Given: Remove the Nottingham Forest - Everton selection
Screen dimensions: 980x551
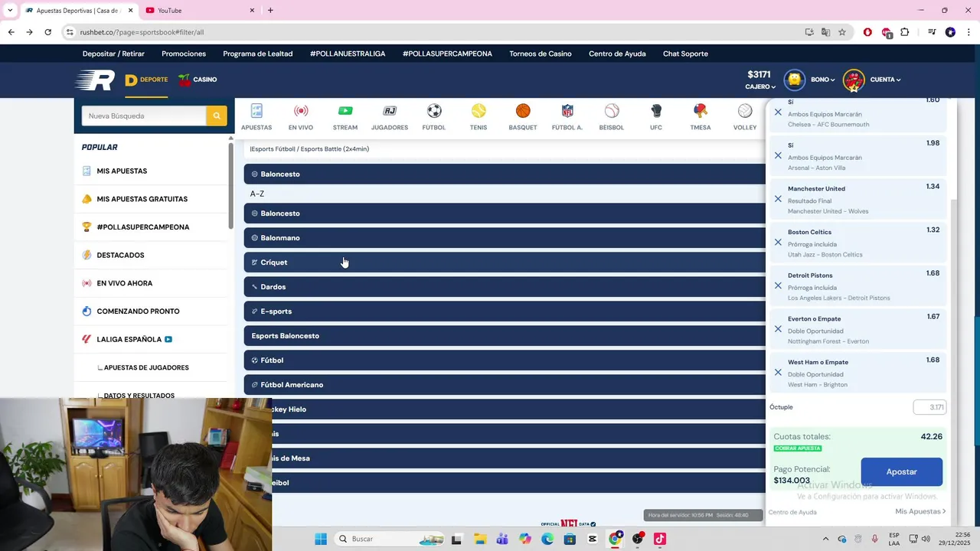Looking at the screenshot, I should tap(778, 329).
